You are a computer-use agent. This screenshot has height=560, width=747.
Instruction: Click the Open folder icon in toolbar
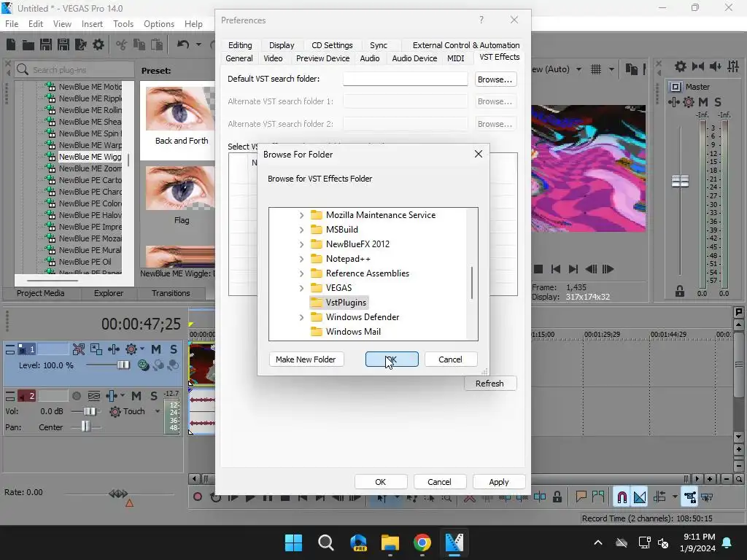[x=28, y=44]
